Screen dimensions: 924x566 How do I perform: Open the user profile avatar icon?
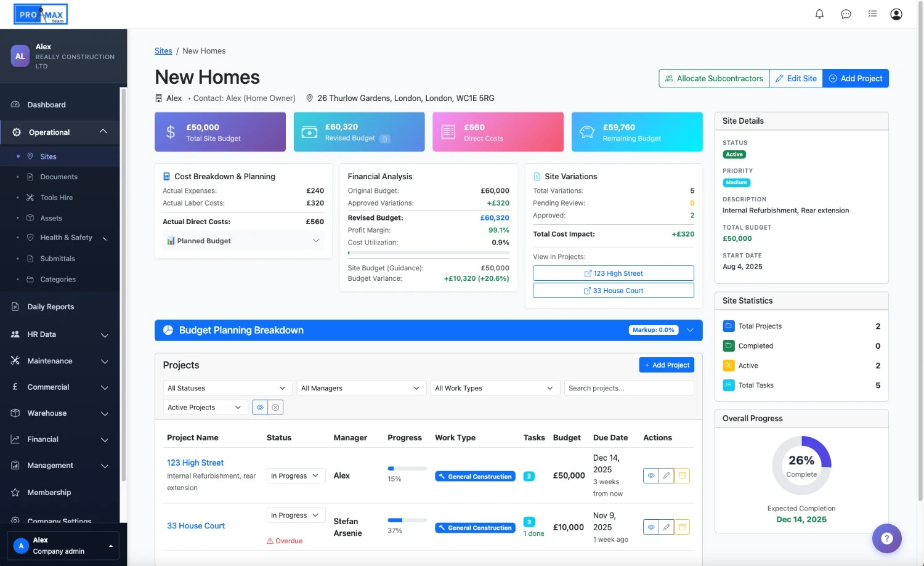[x=896, y=14]
